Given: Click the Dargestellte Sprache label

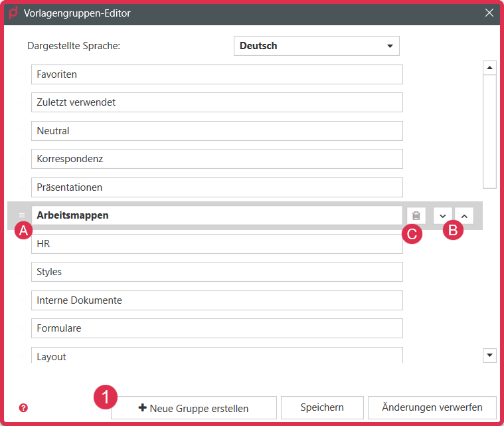Looking at the screenshot, I should (x=74, y=46).
